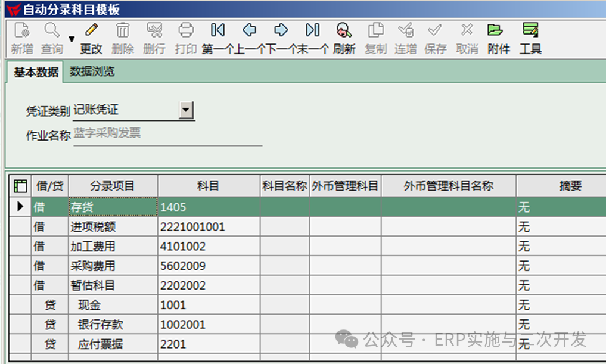Click the 科目 column header

209,186
